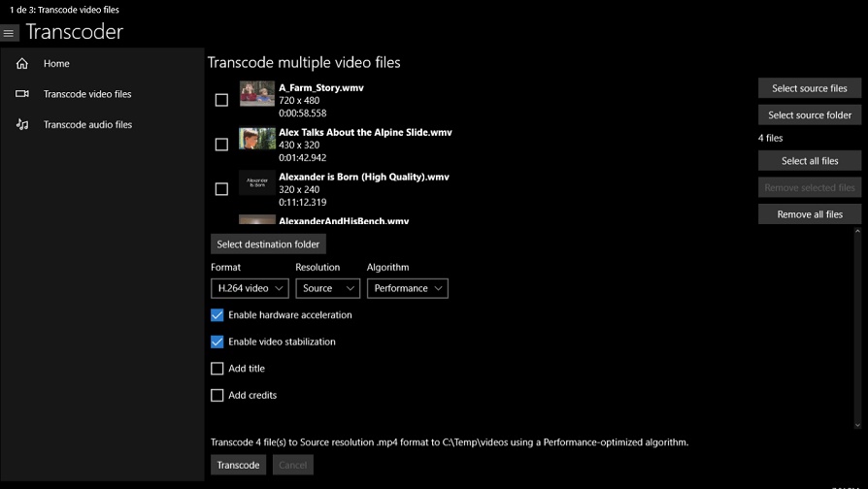Open the hamburger navigation menu
Screen dimensions: 868x489
[10, 33]
